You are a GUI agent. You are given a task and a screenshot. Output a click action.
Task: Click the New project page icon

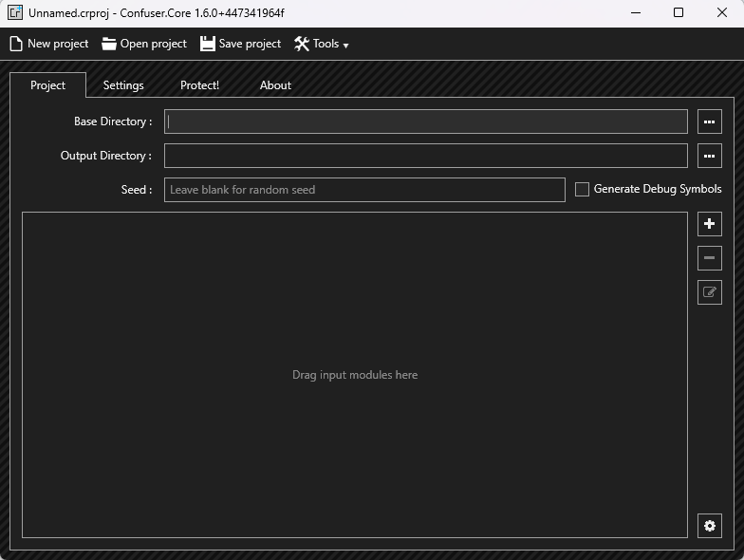(x=16, y=44)
